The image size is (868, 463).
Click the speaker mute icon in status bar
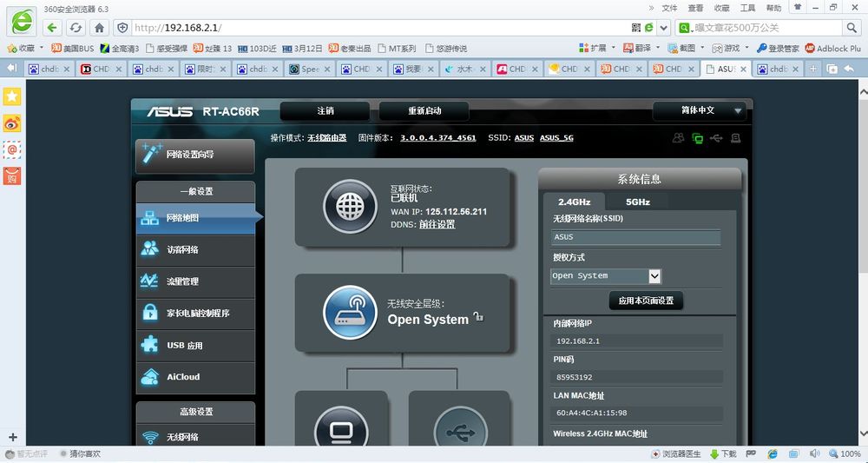pyautogui.click(x=815, y=454)
